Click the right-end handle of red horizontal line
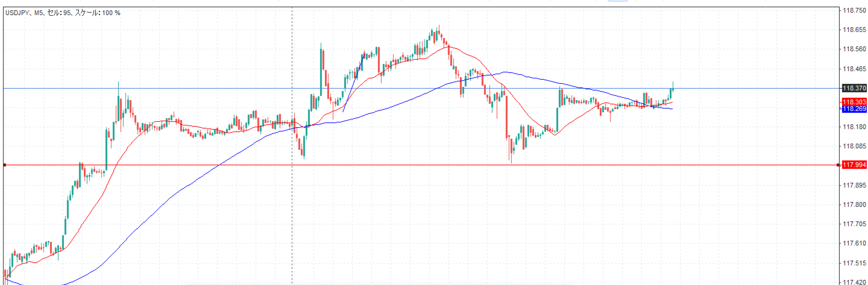The height and width of the screenshot is (285, 868). 838,165
